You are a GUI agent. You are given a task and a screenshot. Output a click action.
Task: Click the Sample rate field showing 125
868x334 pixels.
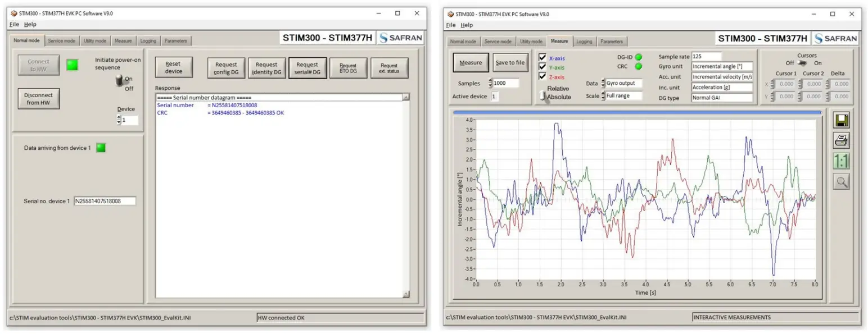coord(707,56)
